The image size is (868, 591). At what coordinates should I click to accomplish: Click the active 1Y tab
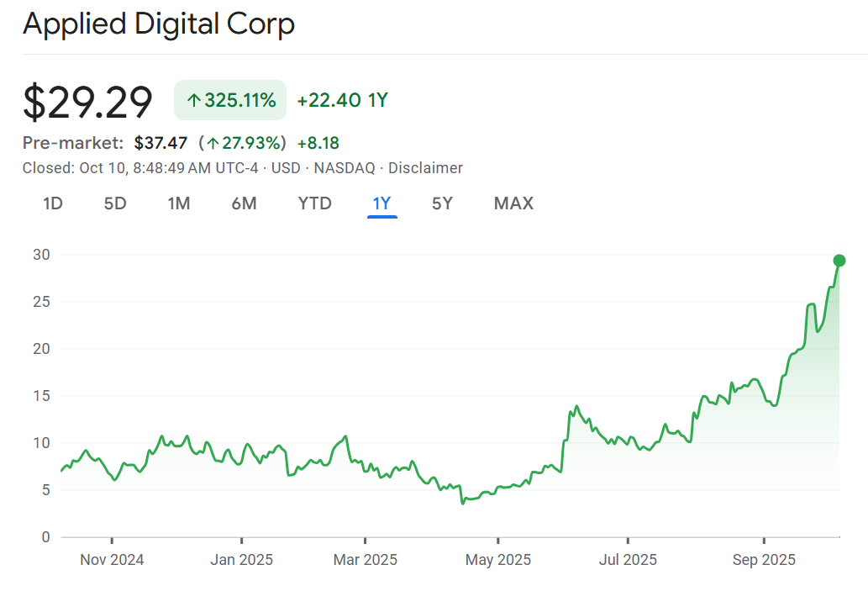tap(381, 203)
